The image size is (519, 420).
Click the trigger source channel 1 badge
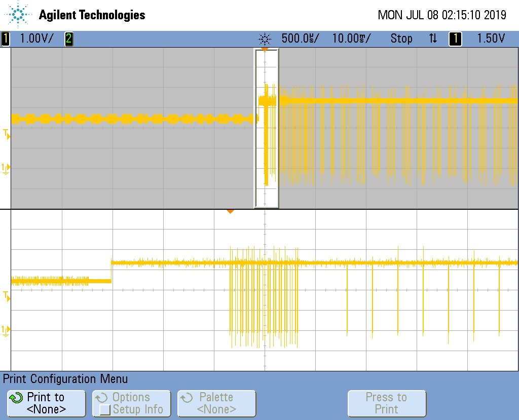tap(455, 39)
